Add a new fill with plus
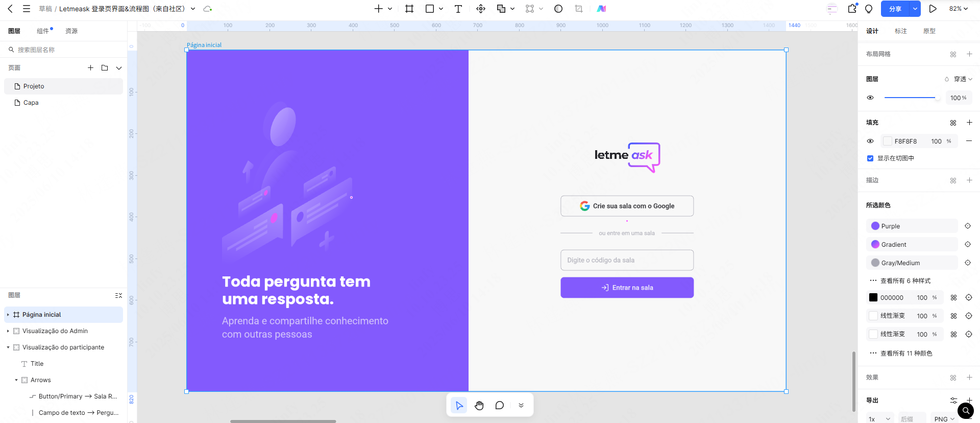The width and height of the screenshot is (980, 423). click(x=969, y=122)
